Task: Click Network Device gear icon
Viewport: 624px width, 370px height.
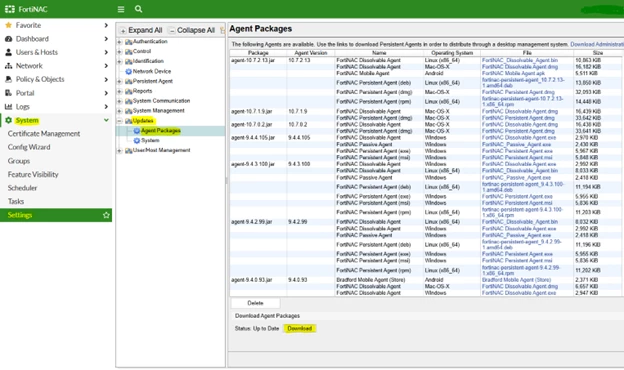Action: click(129, 71)
